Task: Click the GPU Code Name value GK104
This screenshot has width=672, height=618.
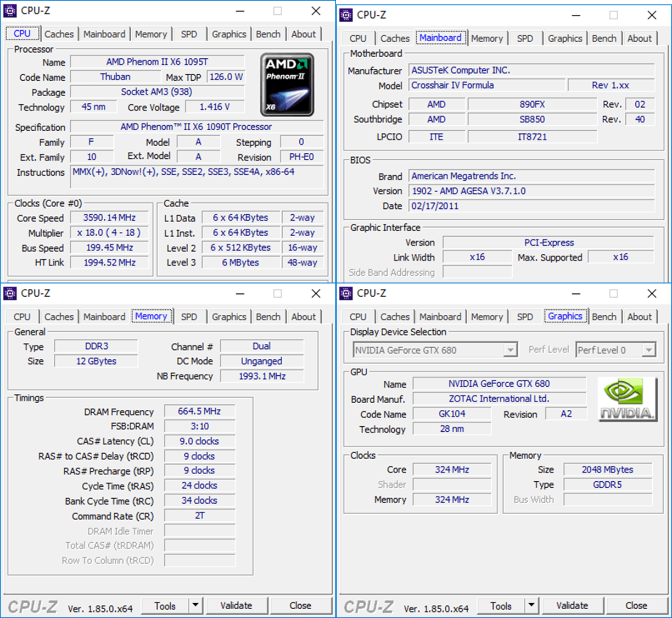Action: pos(452,414)
